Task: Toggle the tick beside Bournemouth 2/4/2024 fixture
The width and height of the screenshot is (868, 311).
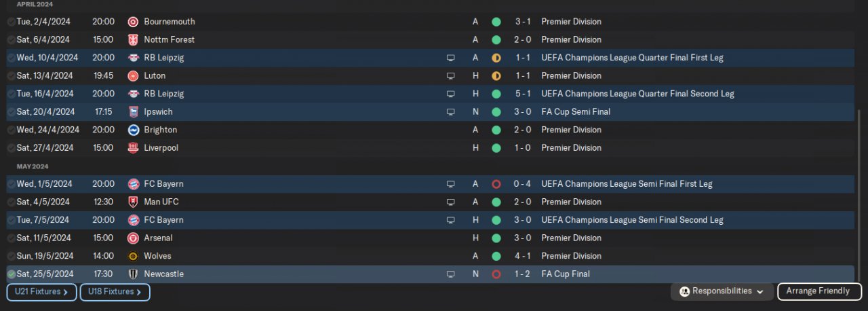Action: click(x=11, y=22)
